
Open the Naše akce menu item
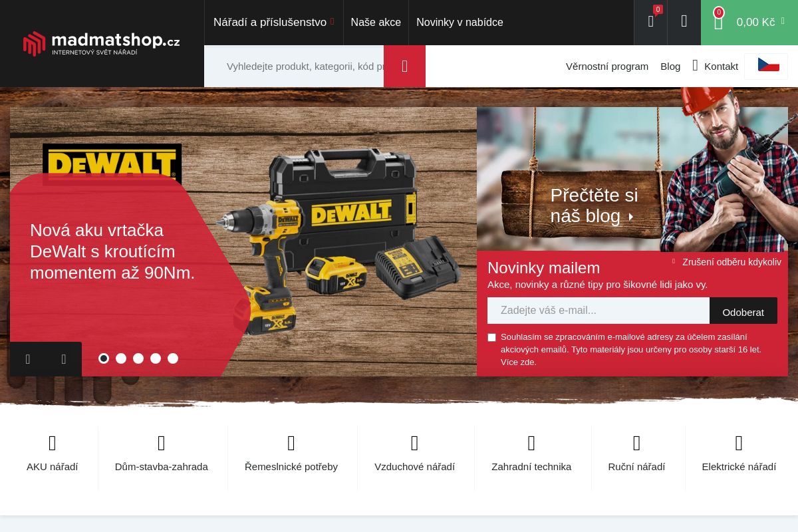point(376,22)
